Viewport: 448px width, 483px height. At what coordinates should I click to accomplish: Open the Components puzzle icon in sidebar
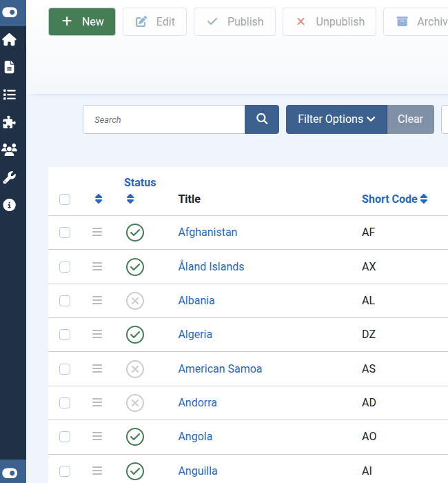pyautogui.click(x=10, y=122)
